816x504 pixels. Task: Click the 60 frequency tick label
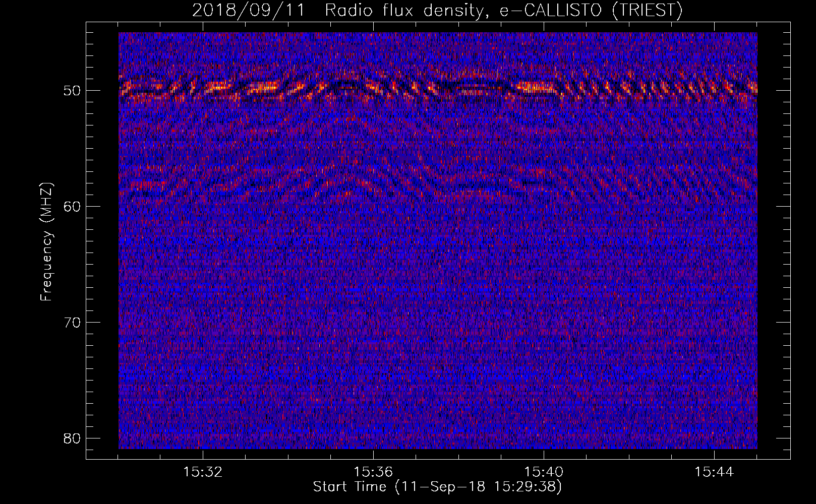tap(72, 207)
